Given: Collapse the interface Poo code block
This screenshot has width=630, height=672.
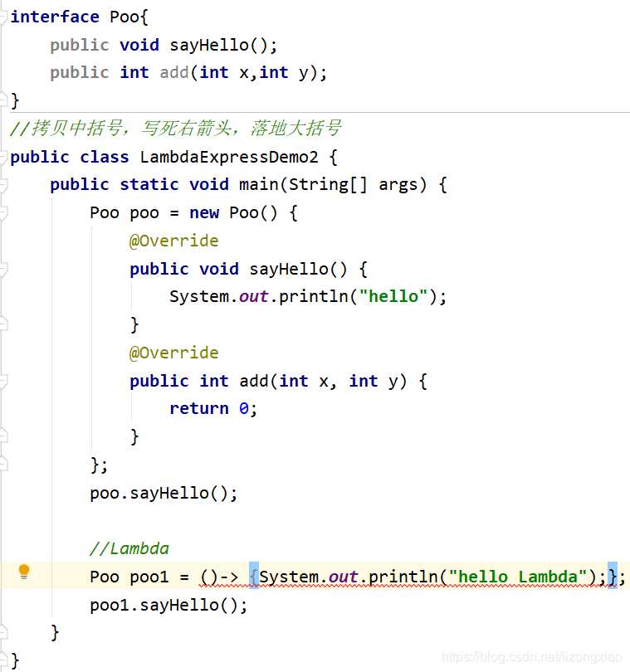Looking at the screenshot, I should tap(3, 17).
